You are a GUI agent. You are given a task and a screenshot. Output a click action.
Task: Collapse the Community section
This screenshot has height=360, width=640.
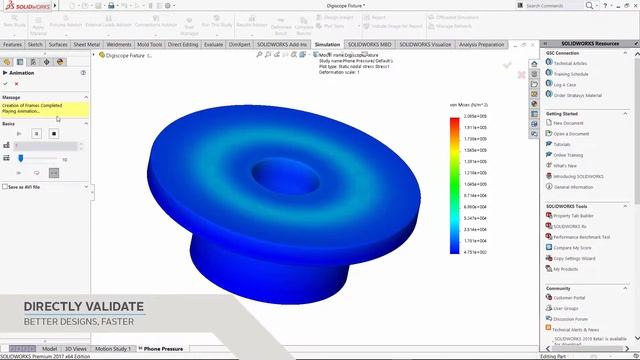coord(625,288)
